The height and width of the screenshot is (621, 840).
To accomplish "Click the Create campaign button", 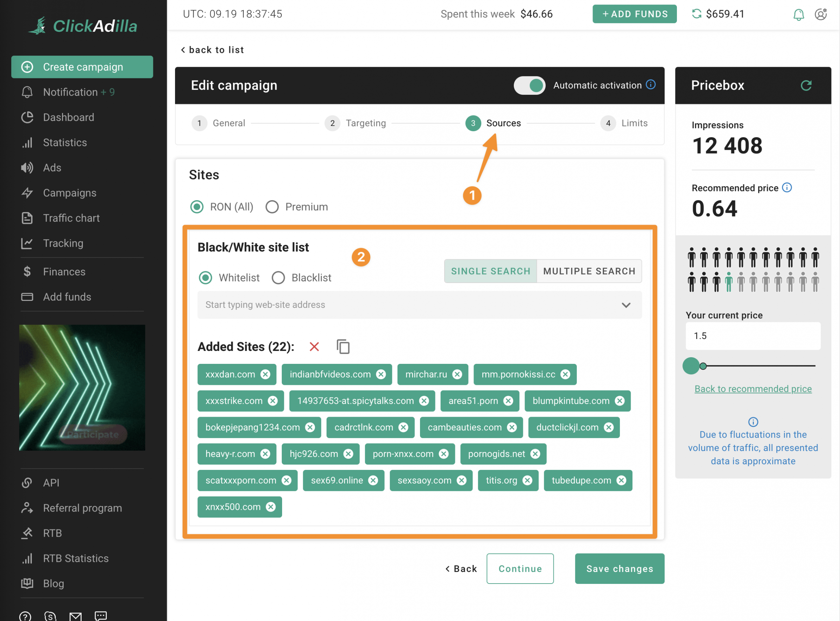I will click(82, 67).
